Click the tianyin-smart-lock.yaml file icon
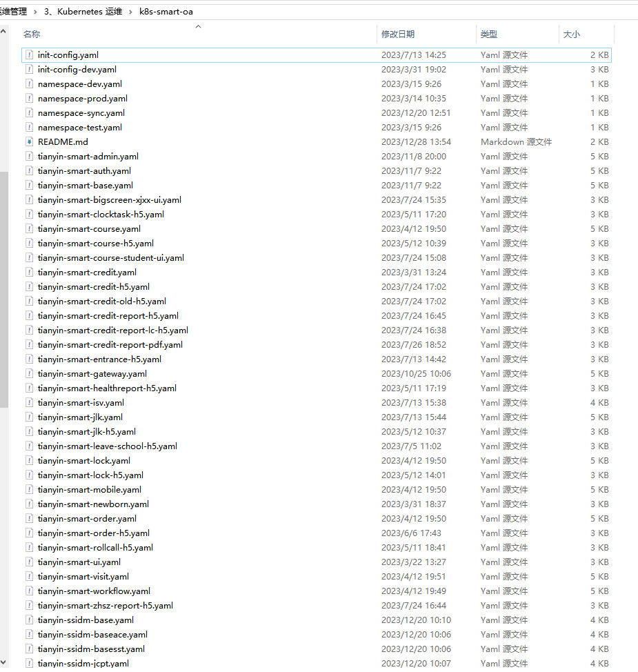The height and width of the screenshot is (672, 638). pyautogui.click(x=30, y=460)
